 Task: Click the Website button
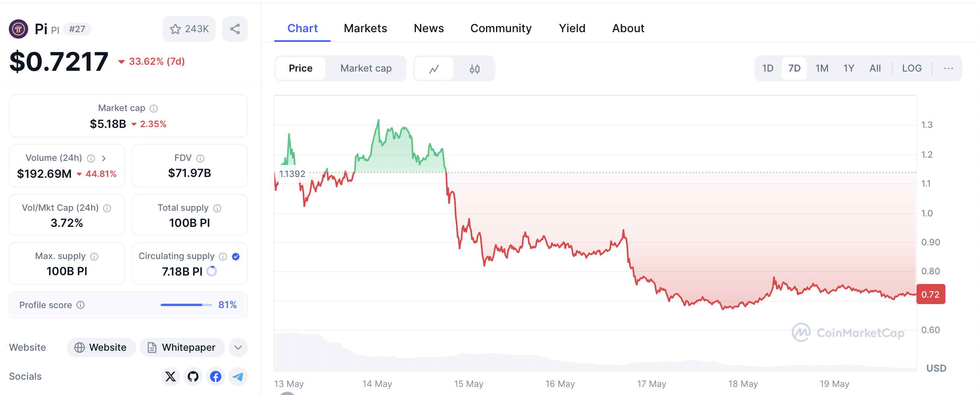[x=101, y=348]
